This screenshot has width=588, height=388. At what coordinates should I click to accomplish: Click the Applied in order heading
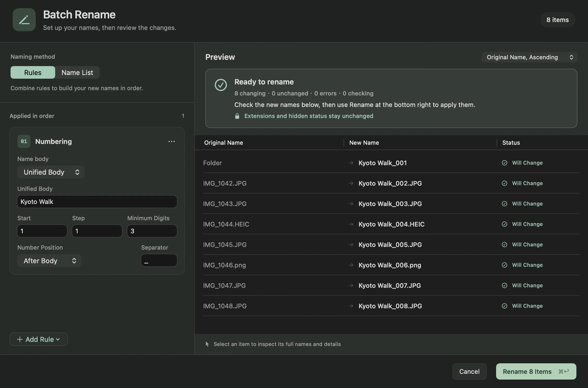point(32,116)
